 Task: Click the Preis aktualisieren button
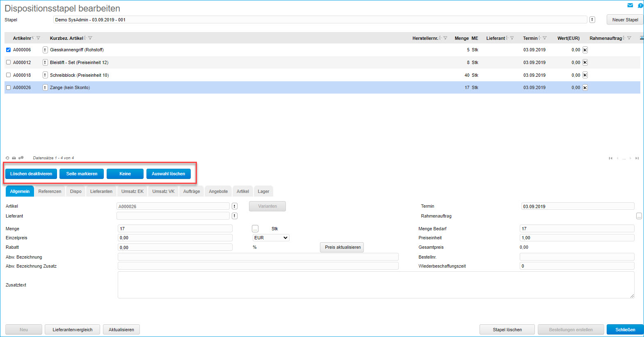342,247
